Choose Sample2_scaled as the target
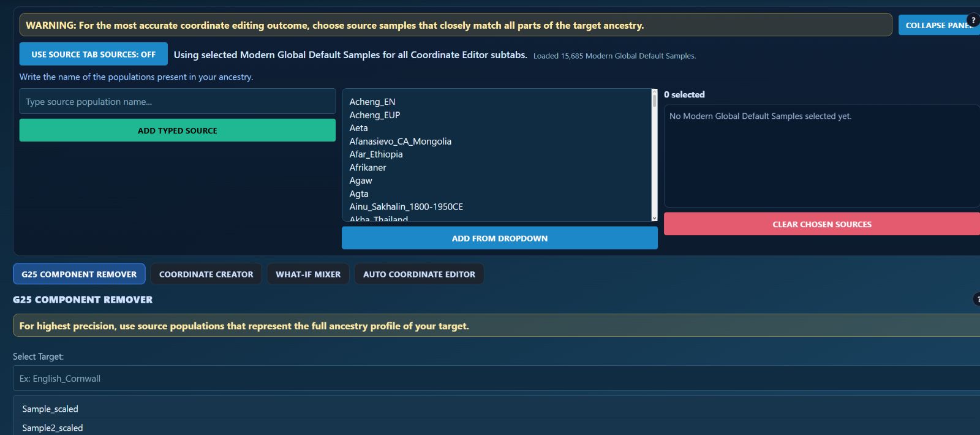Screen dimensions: 980x435 tap(53, 428)
